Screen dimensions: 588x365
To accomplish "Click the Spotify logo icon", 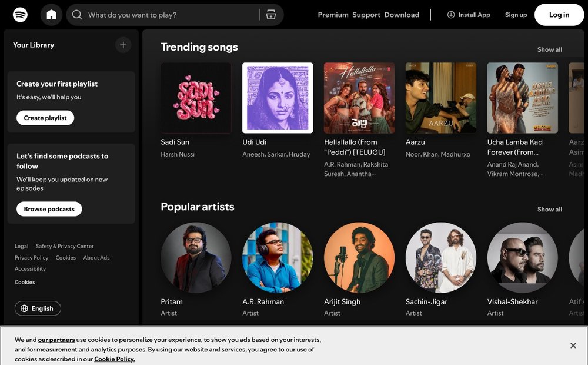I will pos(20,15).
